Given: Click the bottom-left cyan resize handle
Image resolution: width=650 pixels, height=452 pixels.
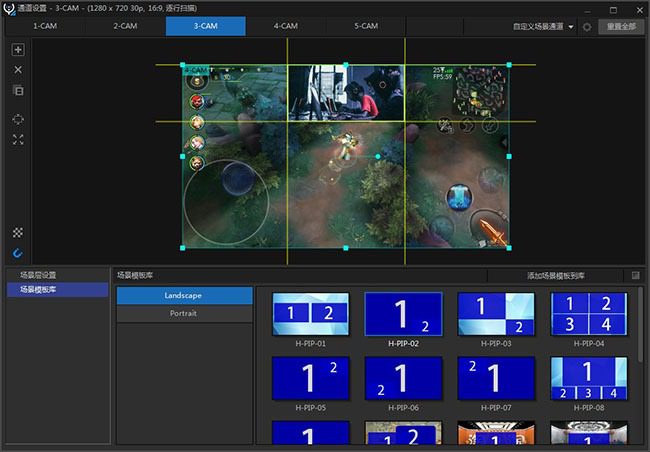Looking at the screenshot, I should [x=183, y=248].
